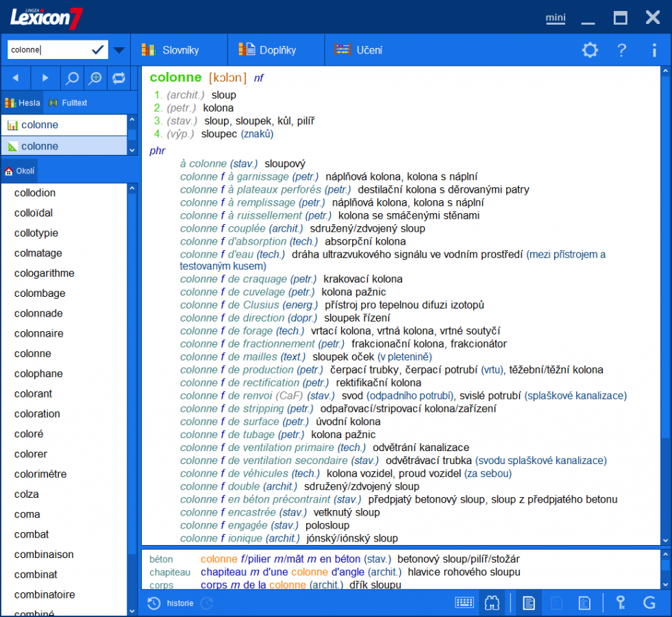Screen dimensions: 672x617
Task: Click the help question mark icon
Action: [x=621, y=49]
